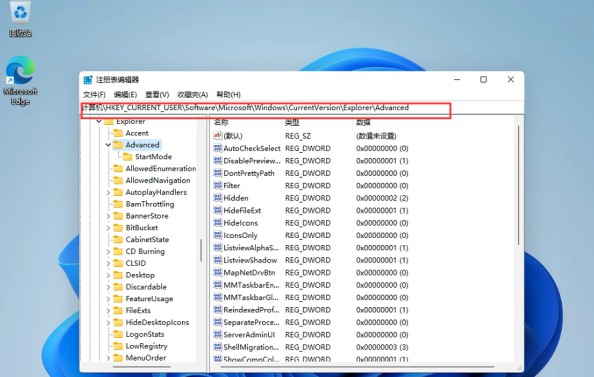The height and width of the screenshot is (377, 594).
Task: Collapse the Advanced tree node
Action: click(x=108, y=145)
